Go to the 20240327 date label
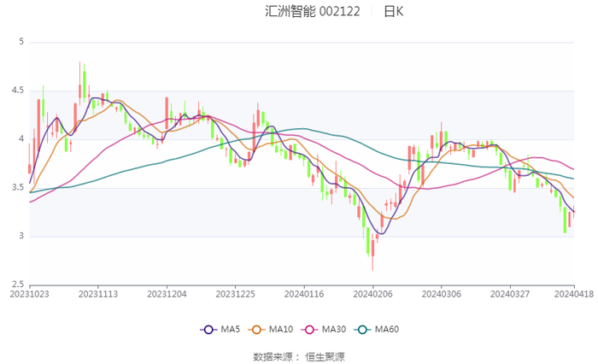The height and width of the screenshot is (364, 598). (x=510, y=292)
